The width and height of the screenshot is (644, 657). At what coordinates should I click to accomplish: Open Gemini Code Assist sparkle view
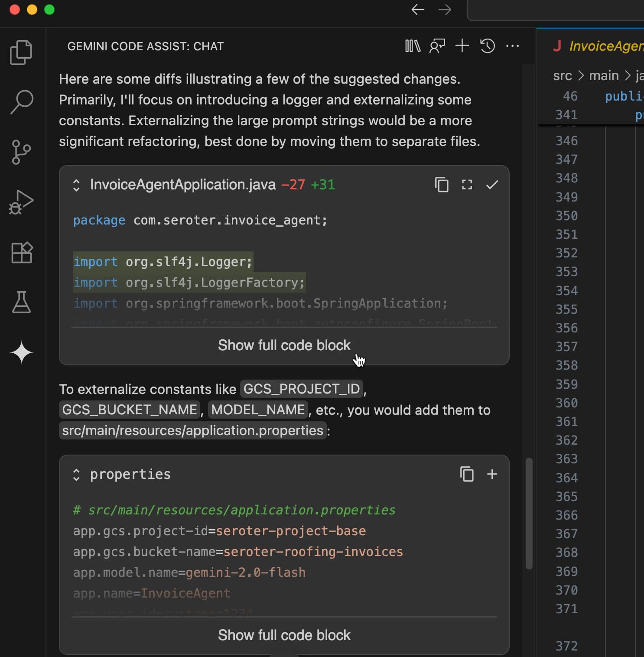pos(21,352)
